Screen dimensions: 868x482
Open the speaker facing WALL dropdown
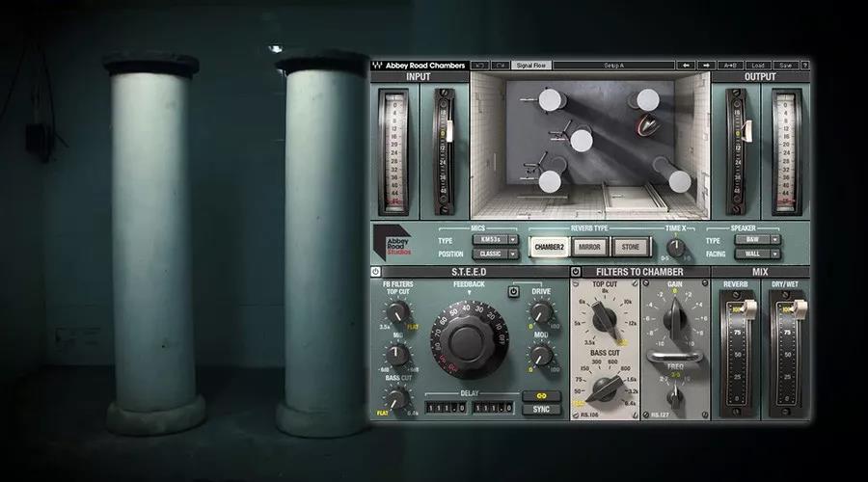tap(757, 254)
